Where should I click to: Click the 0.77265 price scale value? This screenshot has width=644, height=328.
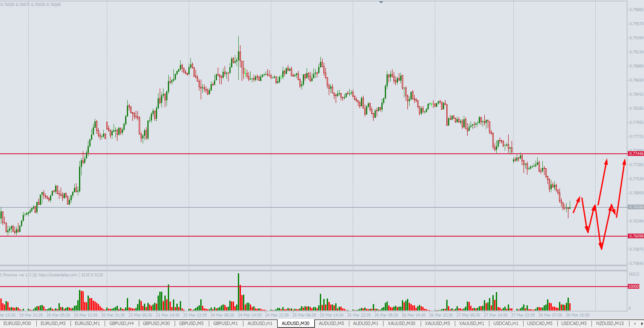pyautogui.click(x=636, y=164)
